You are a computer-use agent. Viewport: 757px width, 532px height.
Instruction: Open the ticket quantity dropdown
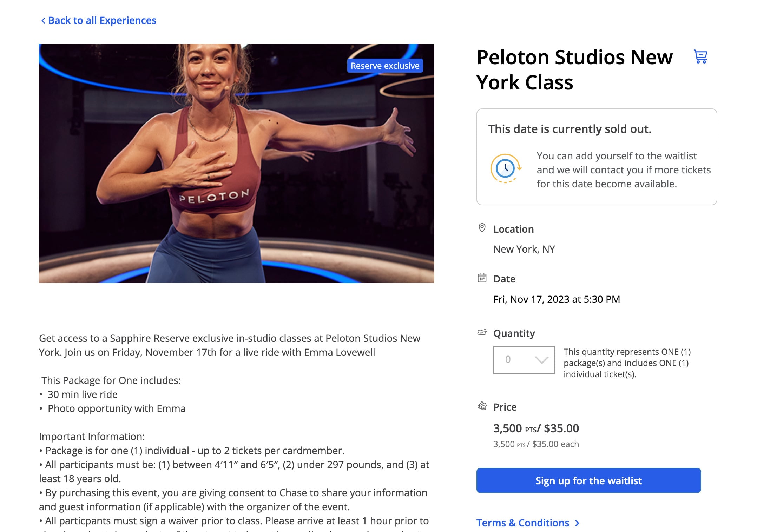(x=523, y=360)
